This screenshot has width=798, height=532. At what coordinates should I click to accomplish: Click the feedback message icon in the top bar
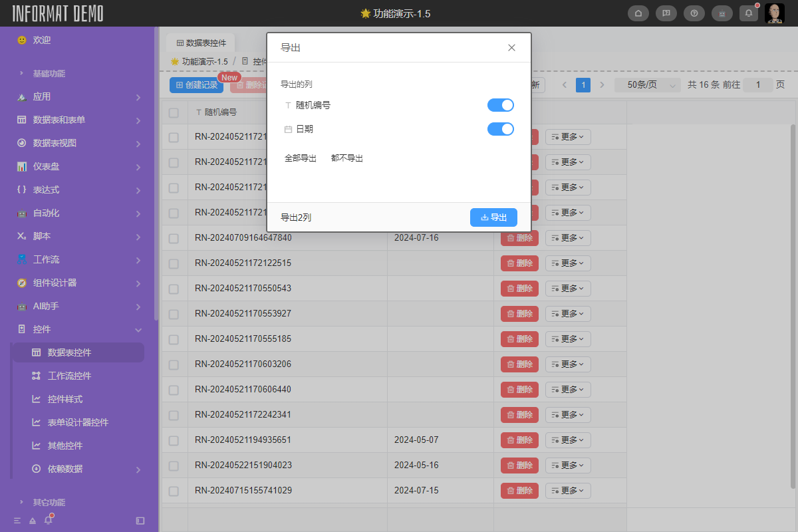(666, 13)
